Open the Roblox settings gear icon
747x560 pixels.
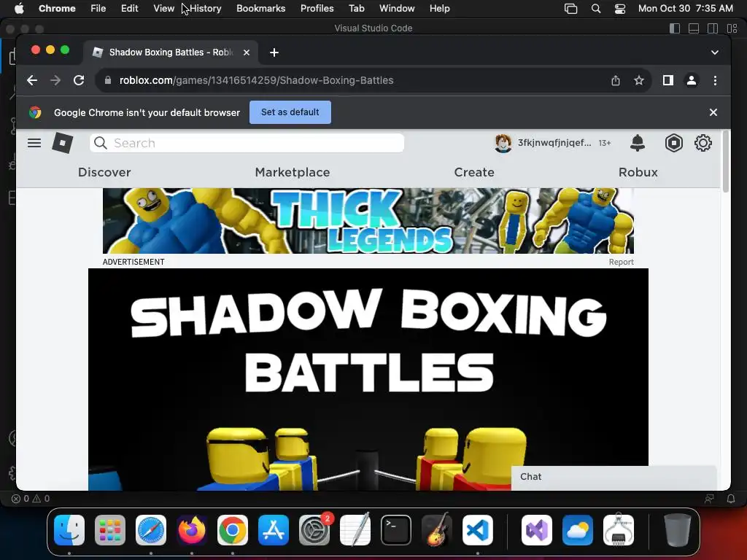point(703,143)
